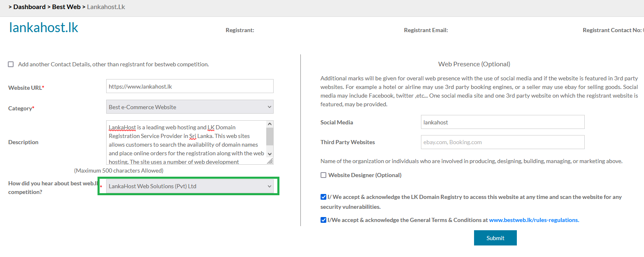Tick the Website Designer (Optional) checkbox
The image size is (644, 257).
pyautogui.click(x=323, y=175)
